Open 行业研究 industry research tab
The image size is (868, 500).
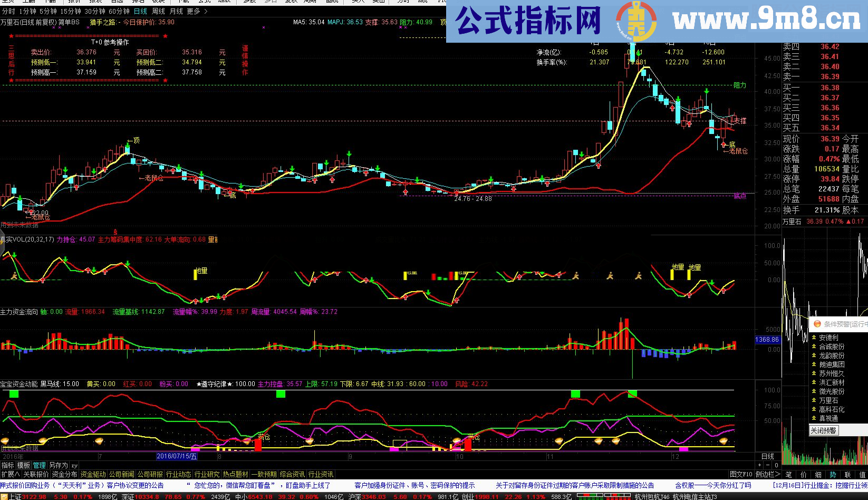(207, 474)
